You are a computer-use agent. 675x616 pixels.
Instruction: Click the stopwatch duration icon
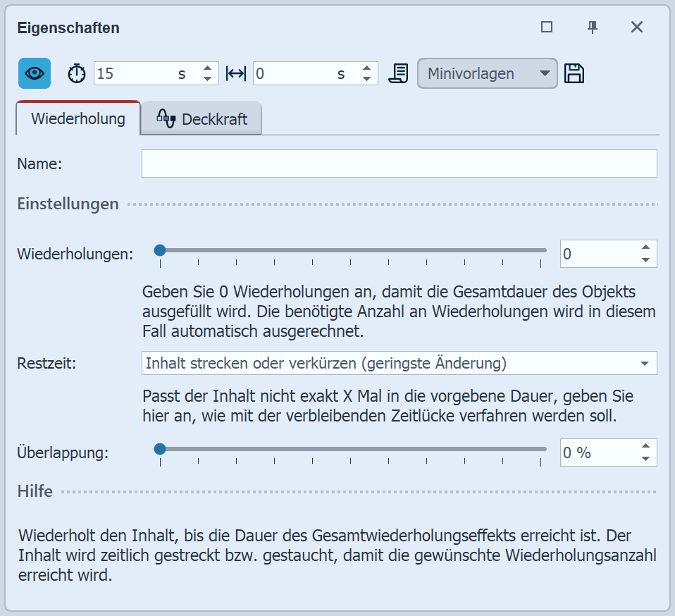tap(77, 73)
